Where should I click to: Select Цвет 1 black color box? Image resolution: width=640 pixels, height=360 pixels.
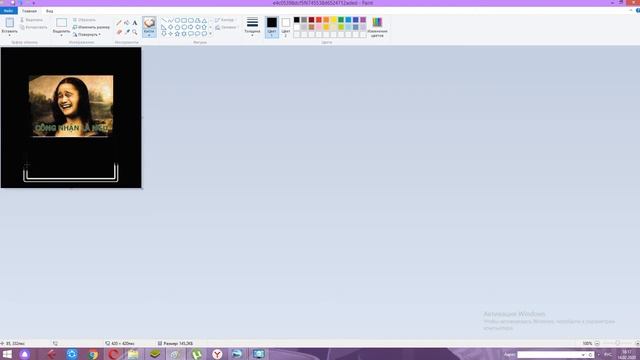pos(272,27)
